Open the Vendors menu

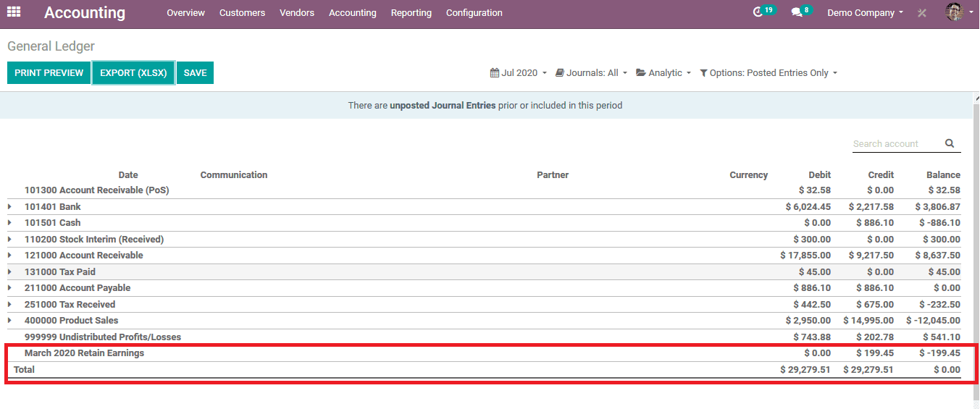297,13
